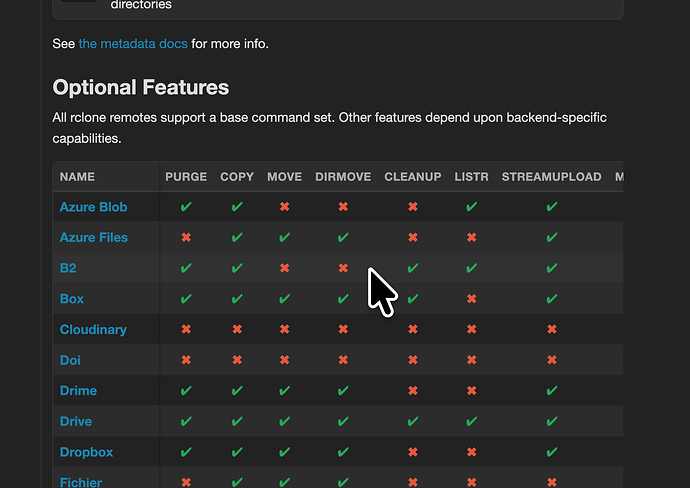Click Dropbox's LISTR cross mark

[472, 452]
